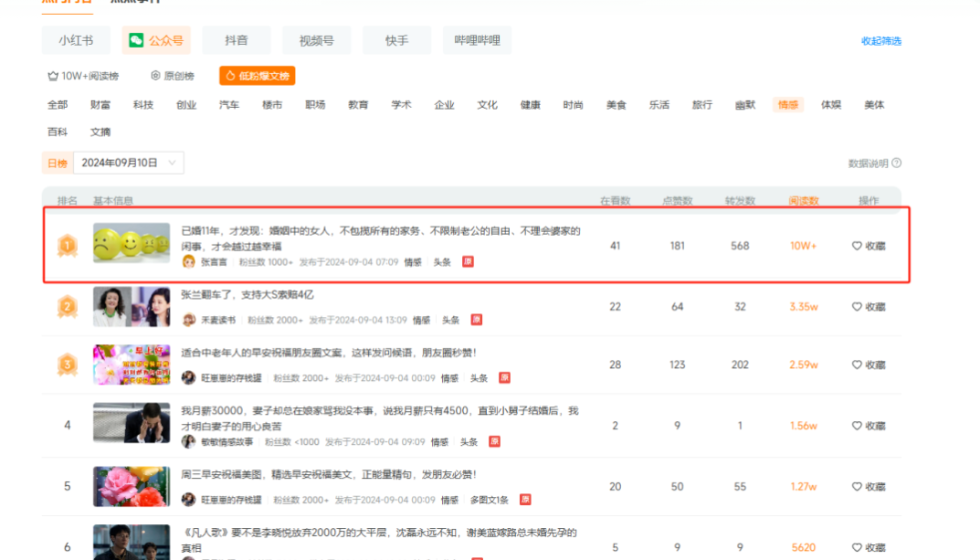Filter by 汽车 category
Screen dimensions: 980x560
(x=228, y=105)
